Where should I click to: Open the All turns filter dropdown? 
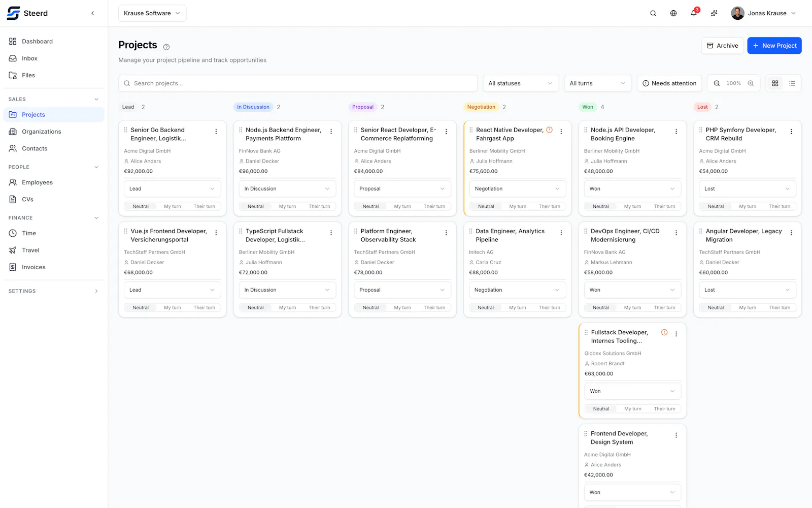(598, 83)
